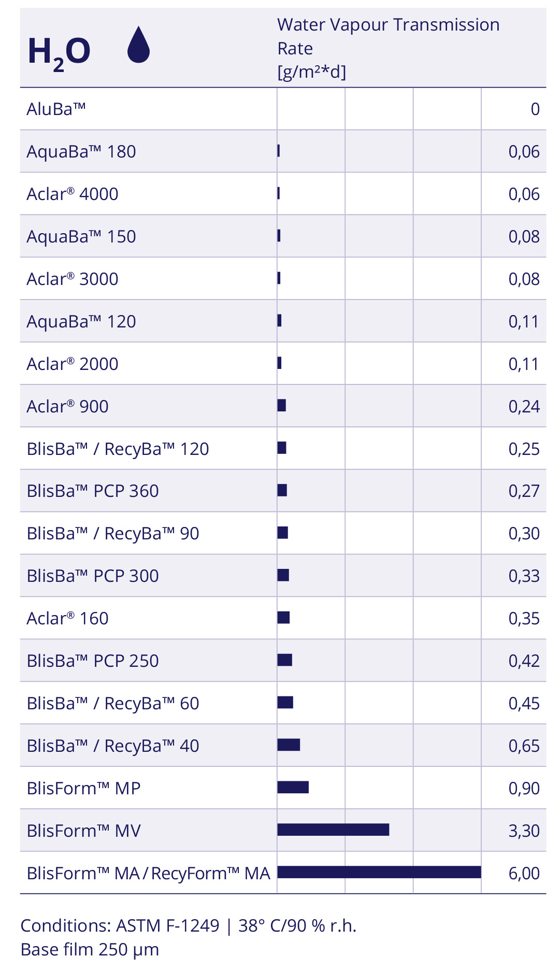This screenshot has width=560, height=971.
Task: Click the AquaBa 120 product label
Action: click(81, 322)
